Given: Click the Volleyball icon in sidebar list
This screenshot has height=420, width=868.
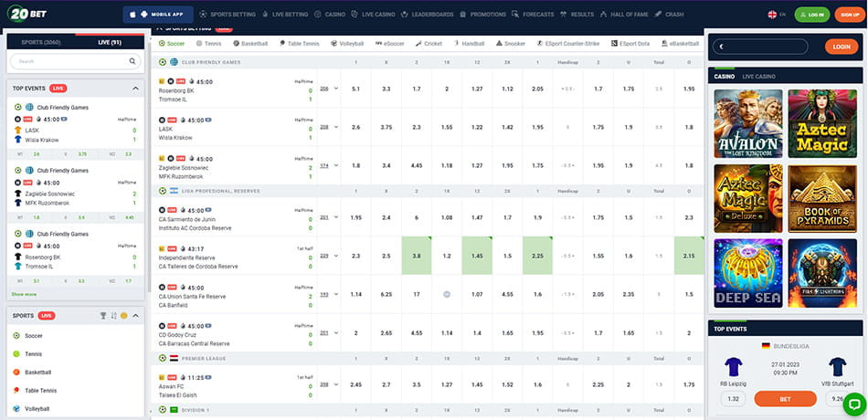Looking at the screenshot, I should point(16,408).
